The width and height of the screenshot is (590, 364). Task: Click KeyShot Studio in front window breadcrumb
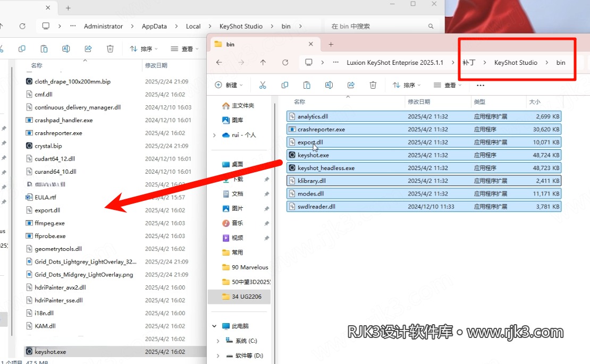(x=516, y=62)
